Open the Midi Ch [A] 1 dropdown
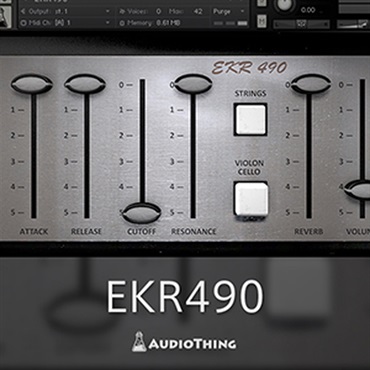The image size is (370, 370). [65, 23]
